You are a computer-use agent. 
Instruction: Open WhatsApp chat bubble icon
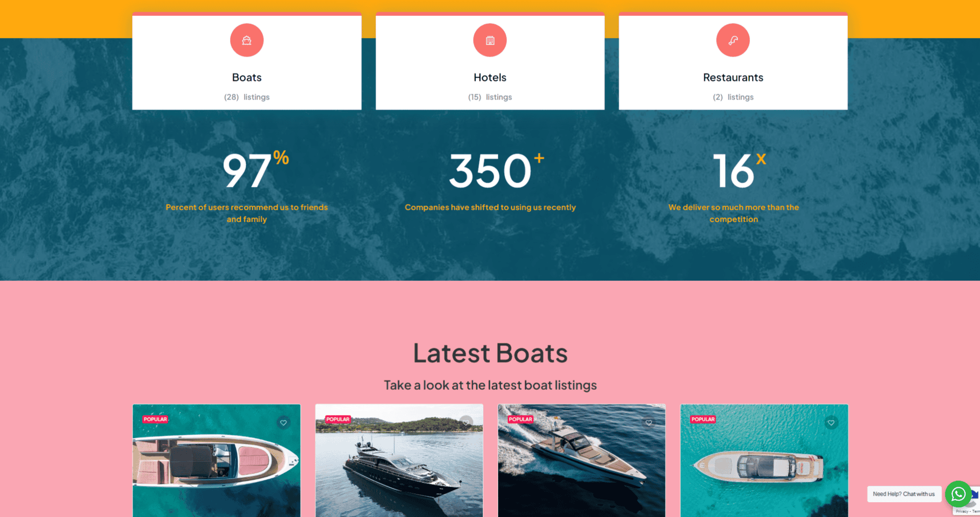coord(958,494)
